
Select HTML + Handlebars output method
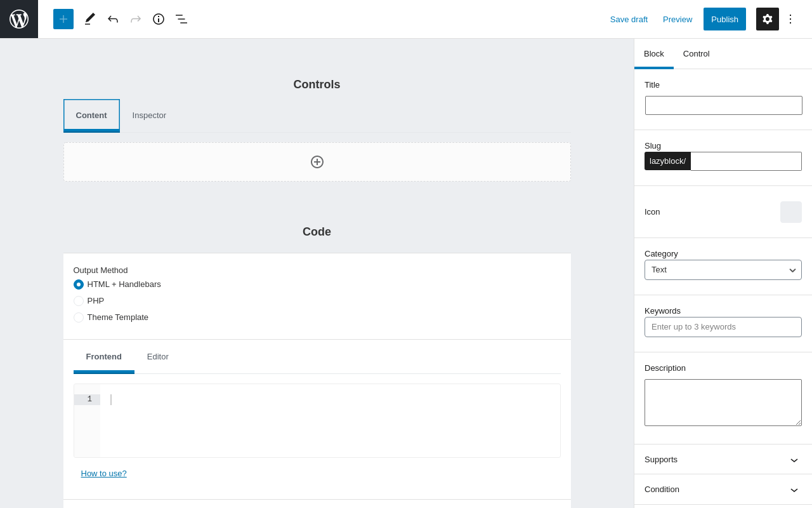79,284
